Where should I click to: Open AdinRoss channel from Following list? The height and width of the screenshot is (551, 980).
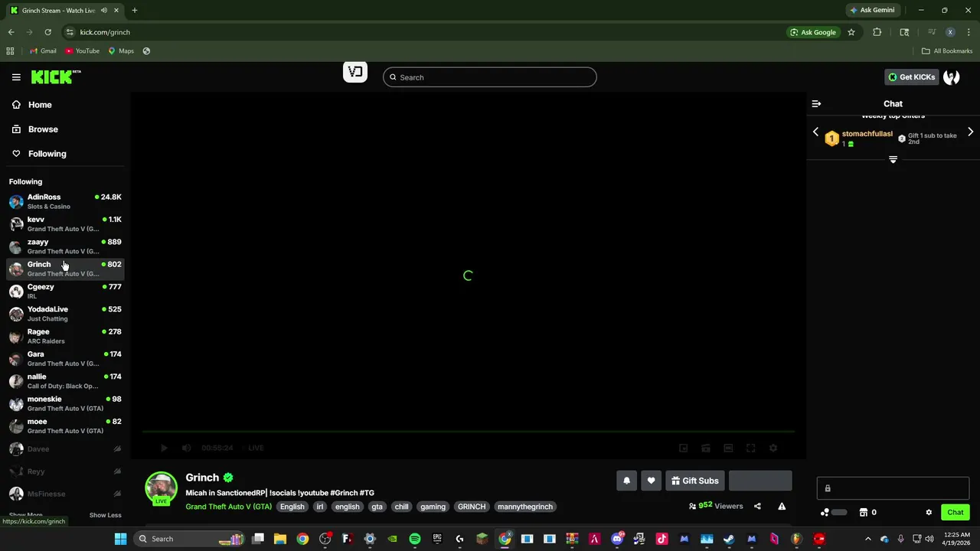(64, 201)
